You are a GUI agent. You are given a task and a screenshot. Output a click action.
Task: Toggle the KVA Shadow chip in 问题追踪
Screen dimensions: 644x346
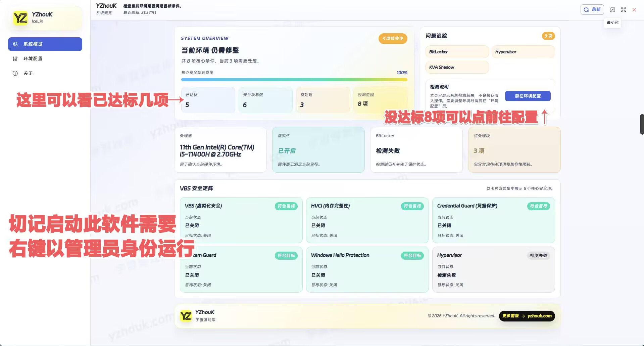(x=457, y=67)
